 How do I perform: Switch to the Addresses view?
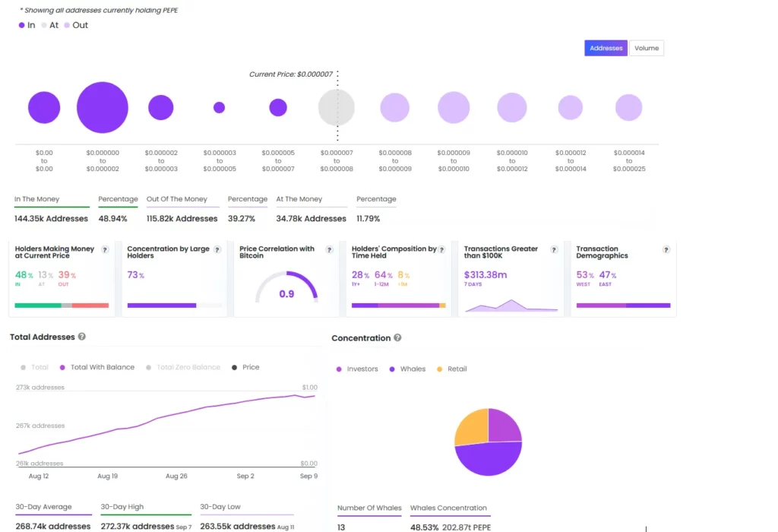pos(606,48)
